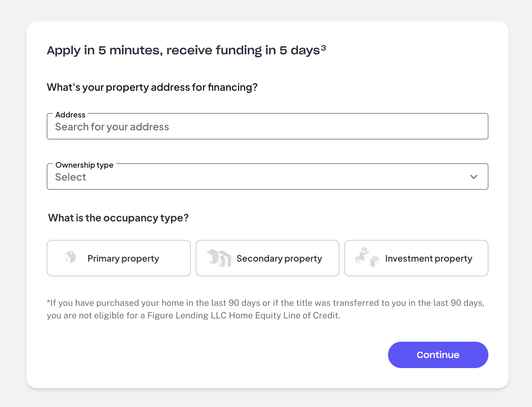Click the 'Search for your address' placeholder

112,127
